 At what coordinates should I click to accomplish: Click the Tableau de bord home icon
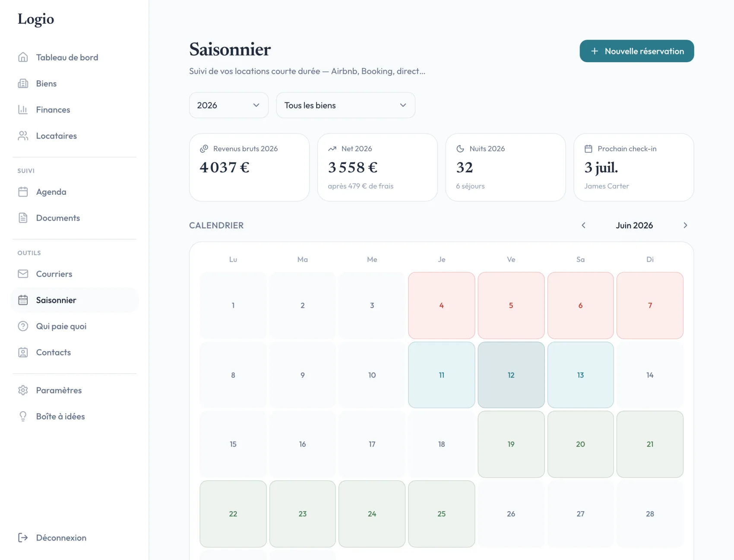pyautogui.click(x=23, y=57)
